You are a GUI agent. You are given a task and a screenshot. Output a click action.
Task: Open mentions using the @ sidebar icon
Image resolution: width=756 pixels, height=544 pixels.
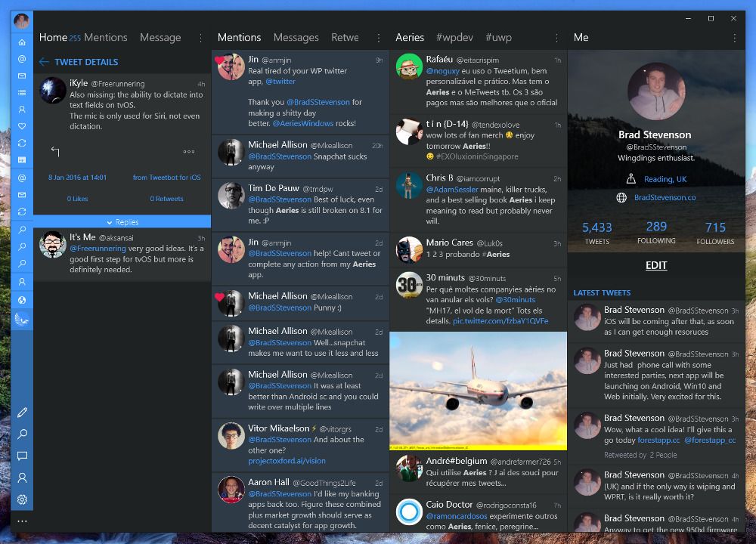[x=22, y=57]
